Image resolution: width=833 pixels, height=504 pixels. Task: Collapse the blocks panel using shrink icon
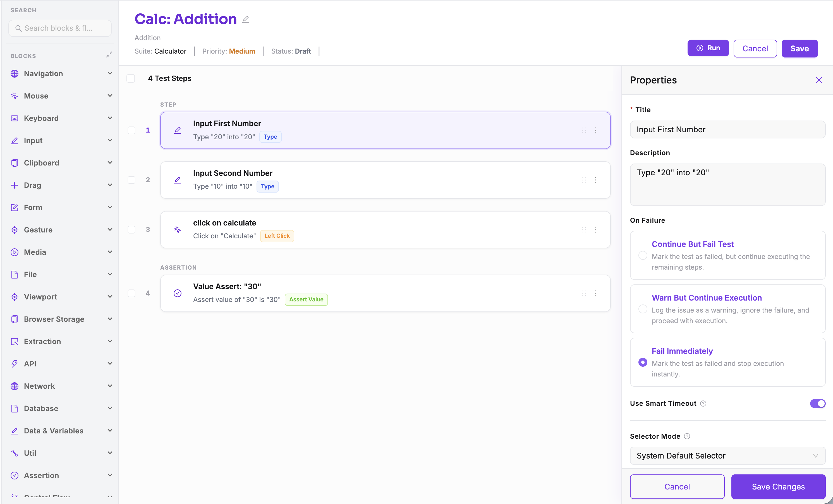(109, 55)
